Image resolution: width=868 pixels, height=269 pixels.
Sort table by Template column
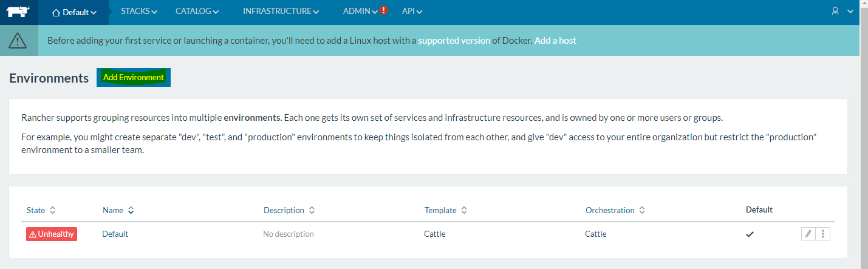point(446,210)
